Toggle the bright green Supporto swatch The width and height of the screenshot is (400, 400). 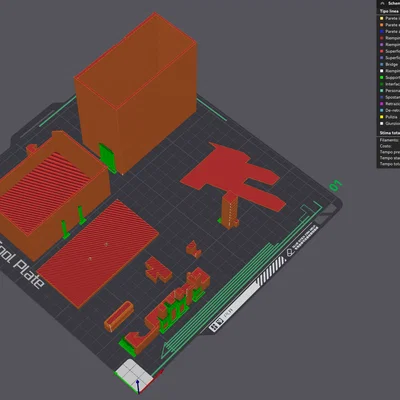(x=382, y=78)
